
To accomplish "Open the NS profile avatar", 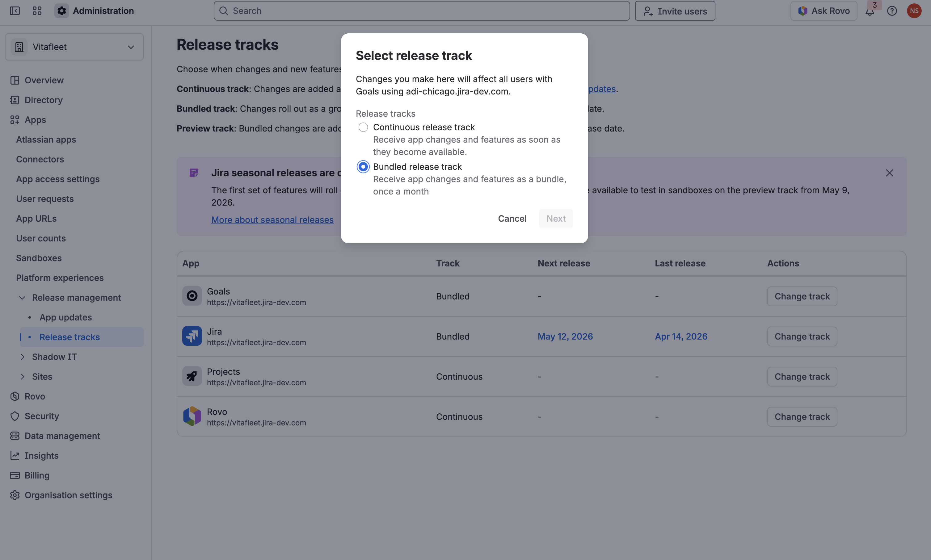I will 914,11.
